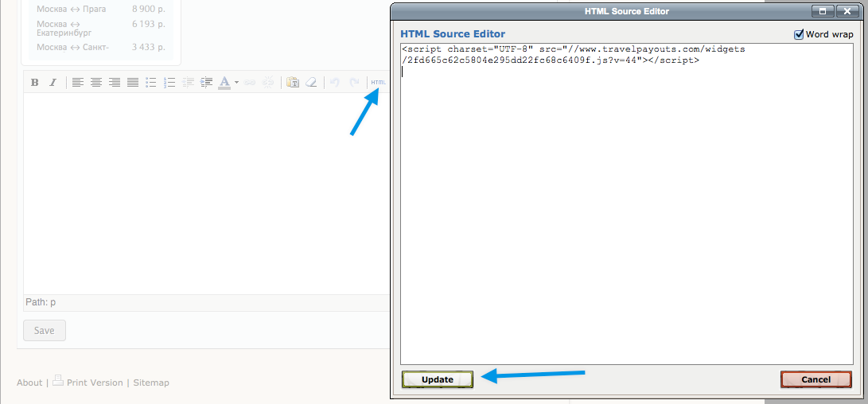
Task: Click inside the HTML source textarea
Action: pyautogui.click(x=627, y=203)
